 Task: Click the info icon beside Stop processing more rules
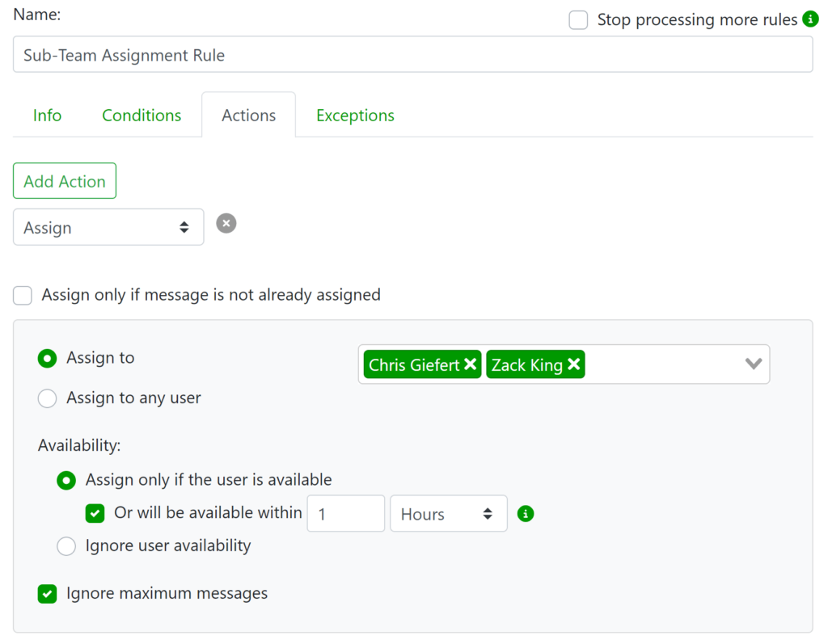pos(810,19)
